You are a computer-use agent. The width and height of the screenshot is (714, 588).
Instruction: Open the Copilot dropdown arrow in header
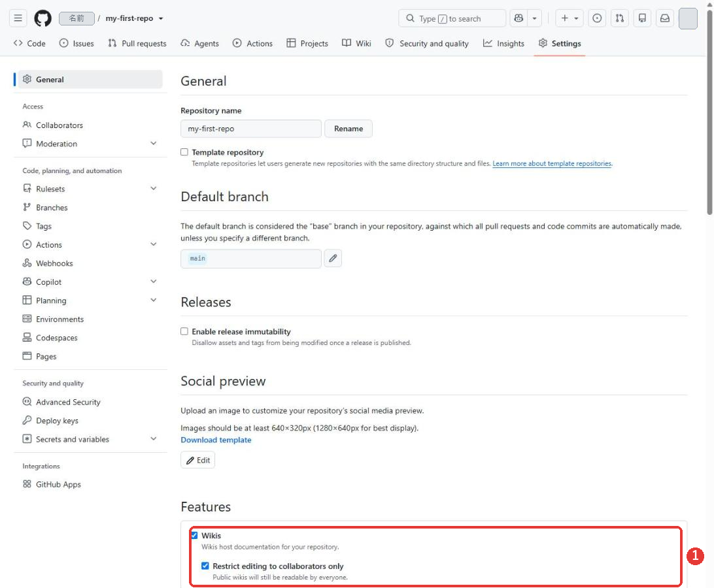tap(535, 18)
